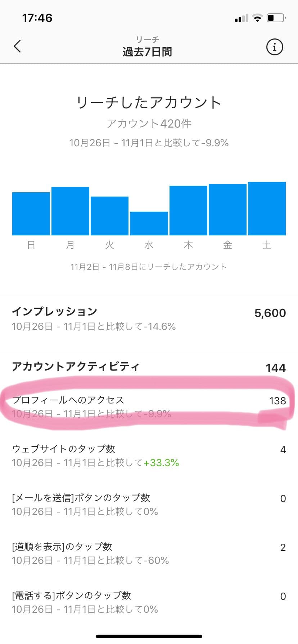Tap the ウェブサイトのタップ数 row
The image size is (298, 644).
(x=149, y=455)
